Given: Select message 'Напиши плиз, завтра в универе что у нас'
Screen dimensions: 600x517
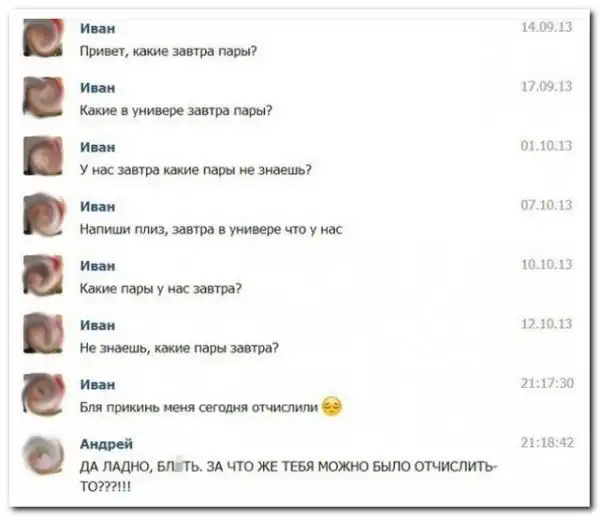Looking at the screenshot, I should tap(211, 229).
